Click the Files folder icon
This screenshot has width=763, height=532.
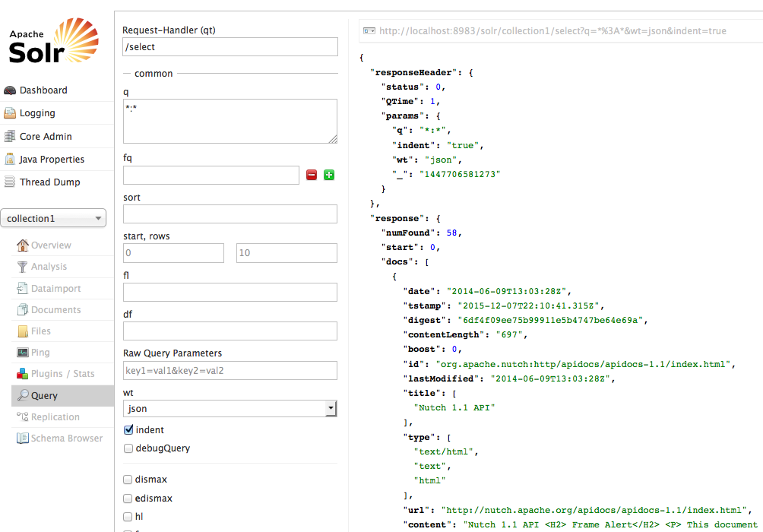(22, 331)
